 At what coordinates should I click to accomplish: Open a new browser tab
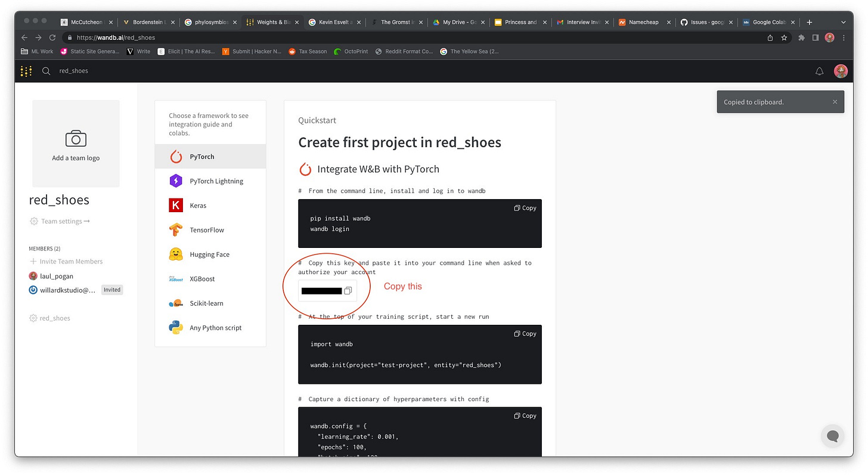tap(809, 22)
